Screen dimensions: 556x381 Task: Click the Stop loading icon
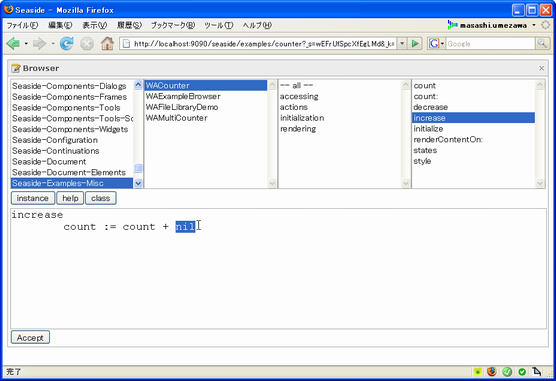[87, 44]
